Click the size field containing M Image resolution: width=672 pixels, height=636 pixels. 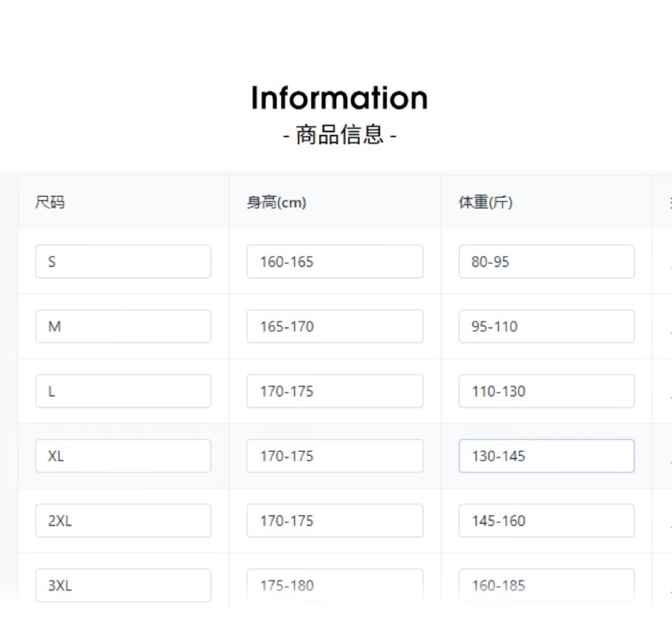point(123,326)
